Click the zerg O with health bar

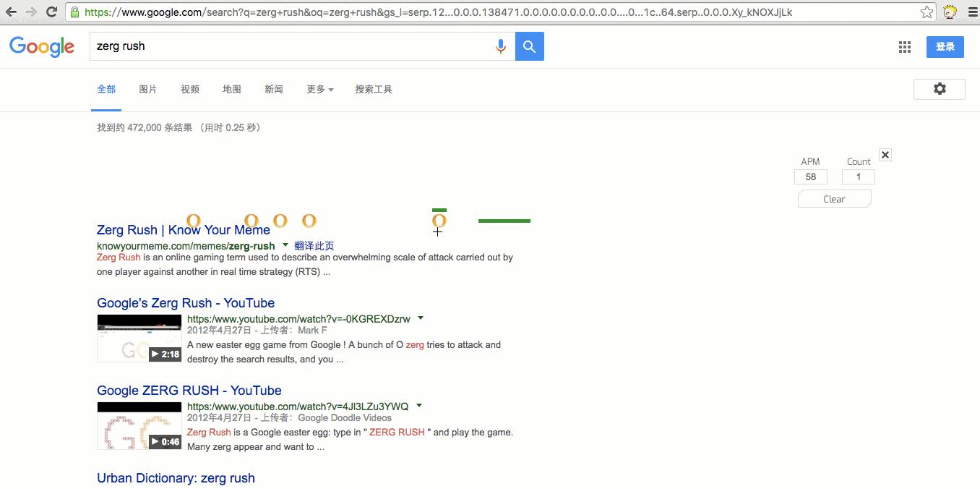[x=439, y=221]
